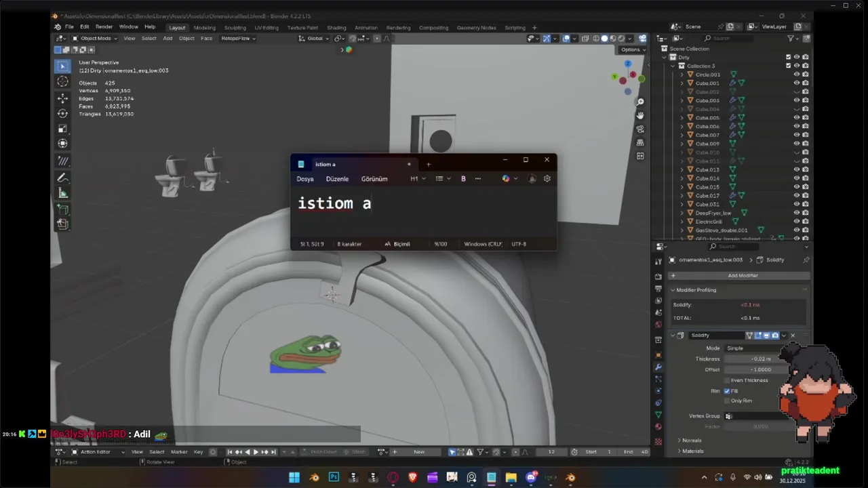Open the Output properties tab icon

click(x=658, y=289)
